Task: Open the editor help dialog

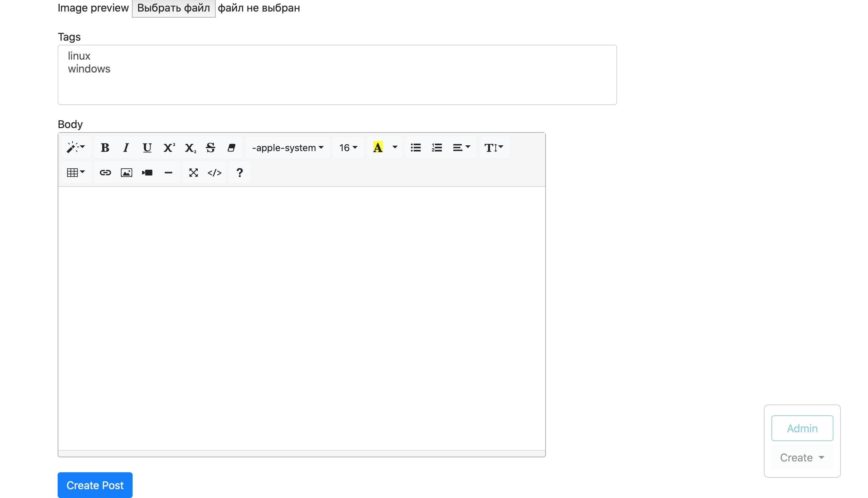Action: 240,172
